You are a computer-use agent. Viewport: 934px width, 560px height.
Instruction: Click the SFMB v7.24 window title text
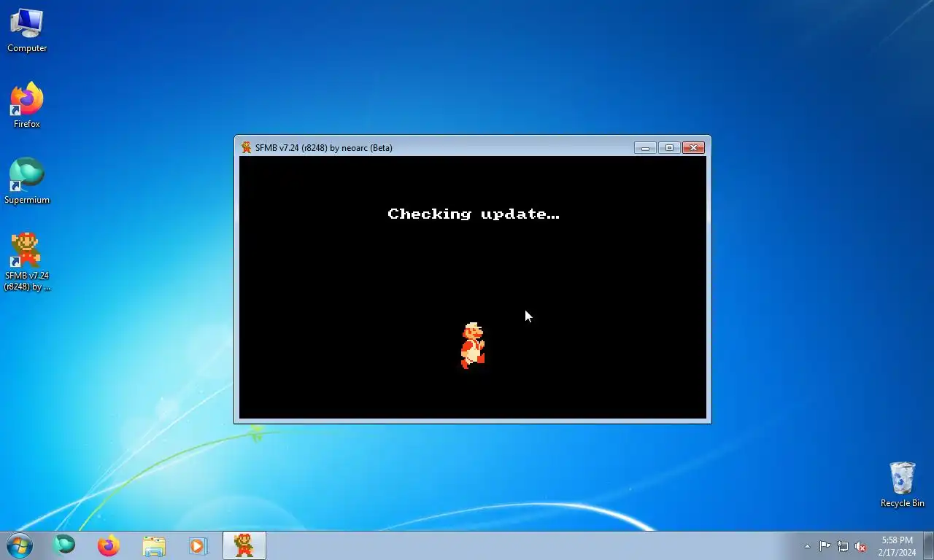[x=324, y=148]
